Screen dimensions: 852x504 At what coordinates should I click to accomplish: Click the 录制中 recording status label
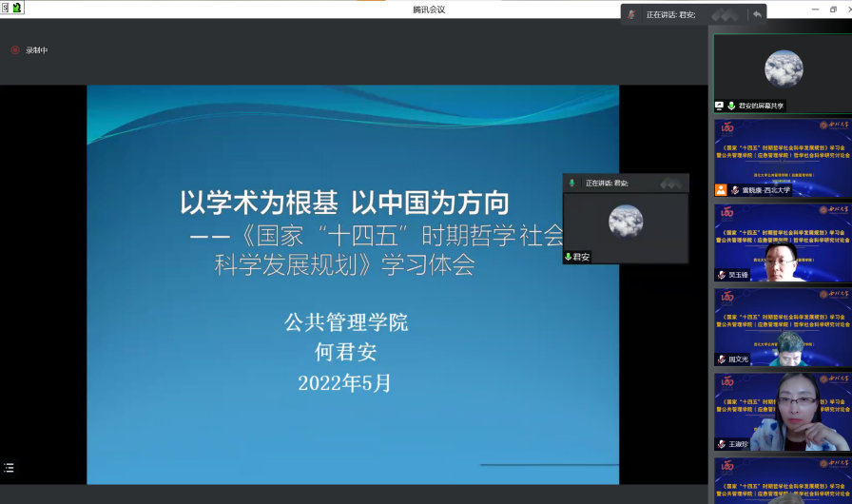[x=36, y=50]
